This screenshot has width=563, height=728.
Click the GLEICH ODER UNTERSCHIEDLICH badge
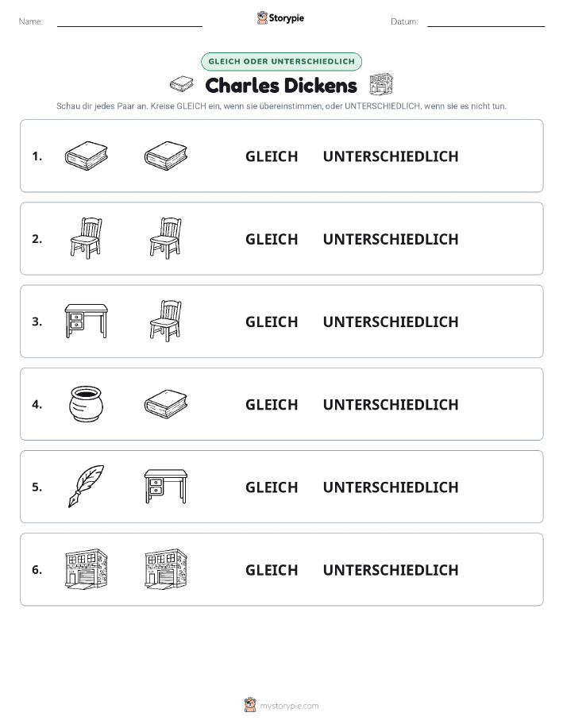281,61
